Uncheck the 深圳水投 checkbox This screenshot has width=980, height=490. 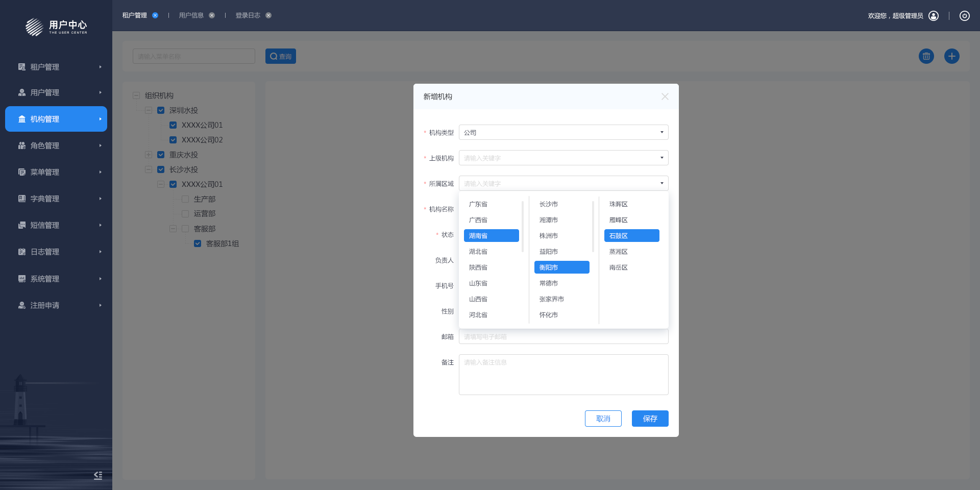tap(161, 110)
